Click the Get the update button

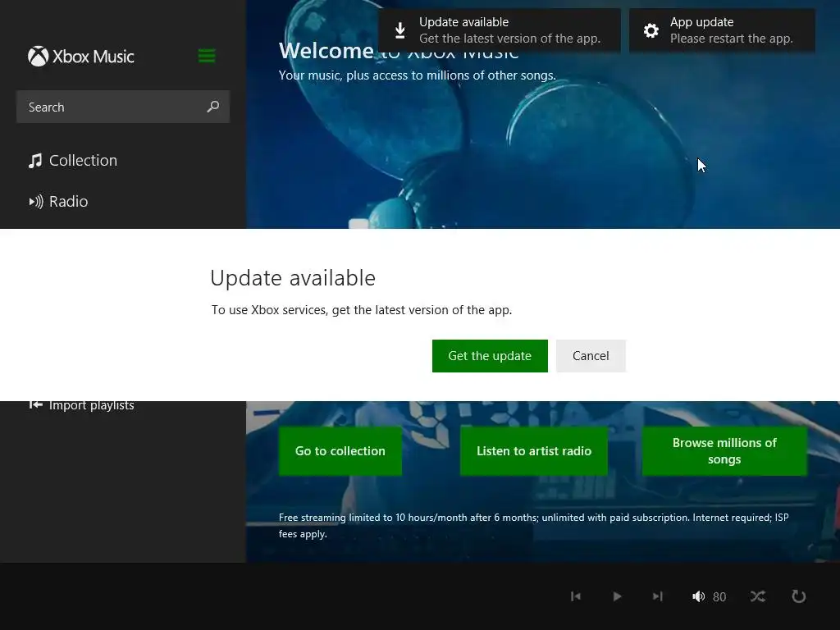point(490,356)
